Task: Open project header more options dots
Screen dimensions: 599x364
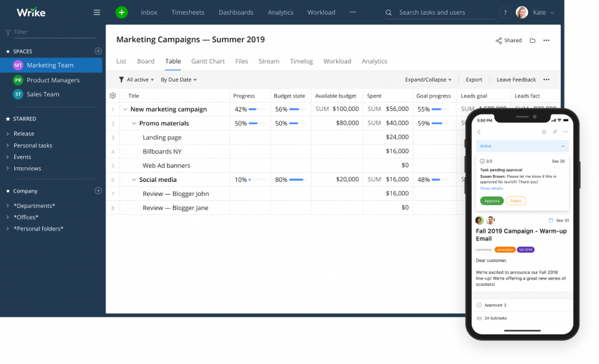Action: [546, 41]
